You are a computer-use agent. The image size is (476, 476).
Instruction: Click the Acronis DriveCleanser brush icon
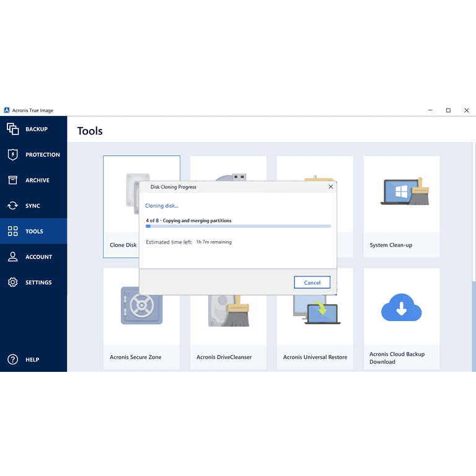tap(229, 311)
